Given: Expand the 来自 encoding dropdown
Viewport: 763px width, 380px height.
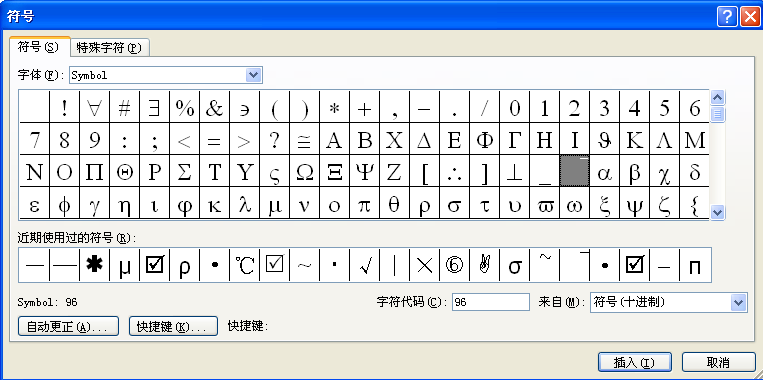Looking at the screenshot, I should (739, 302).
